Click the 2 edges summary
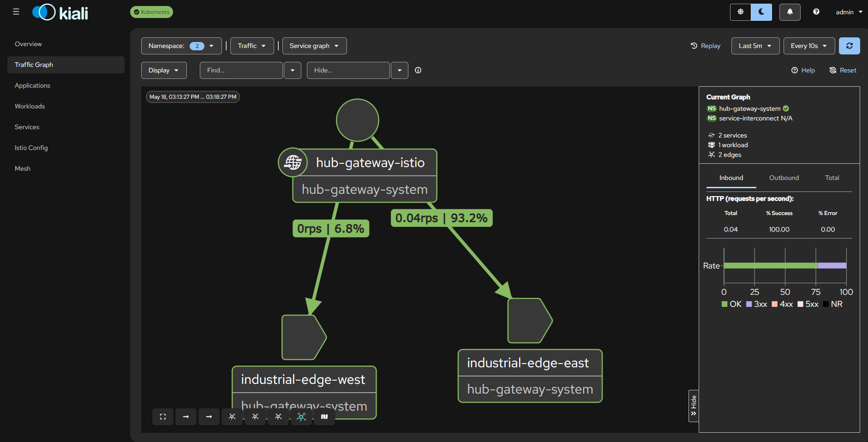 tap(725, 155)
